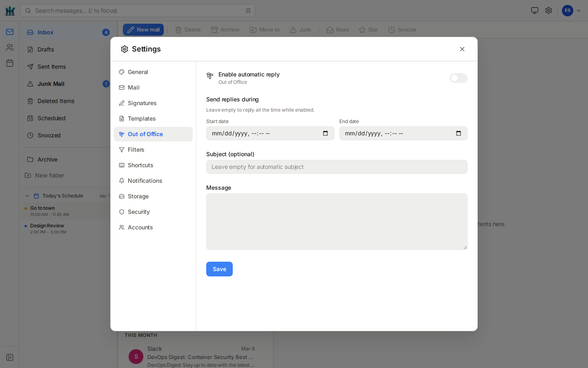Open the Start date calendar picker

[x=325, y=133]
